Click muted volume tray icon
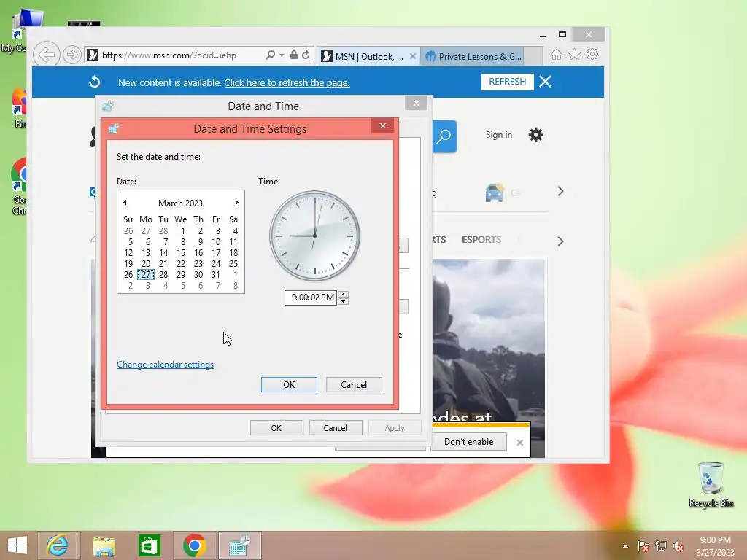Screen dimensions: 747x560 tap(678, 546)
